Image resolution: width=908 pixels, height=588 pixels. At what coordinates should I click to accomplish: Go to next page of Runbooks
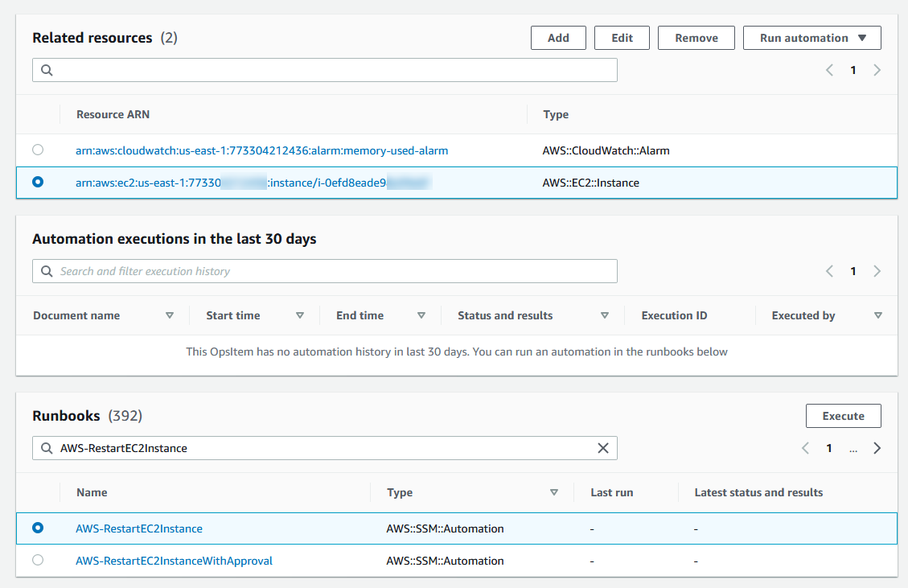point(877,448)
